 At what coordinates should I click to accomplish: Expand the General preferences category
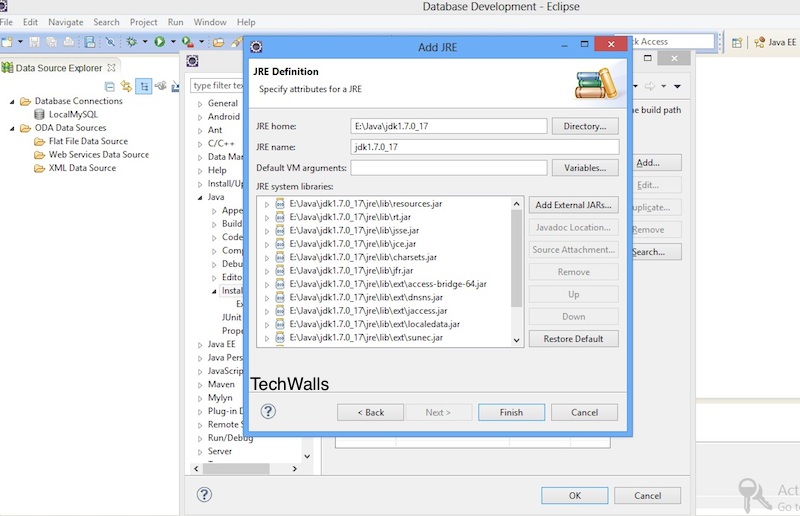200,104
